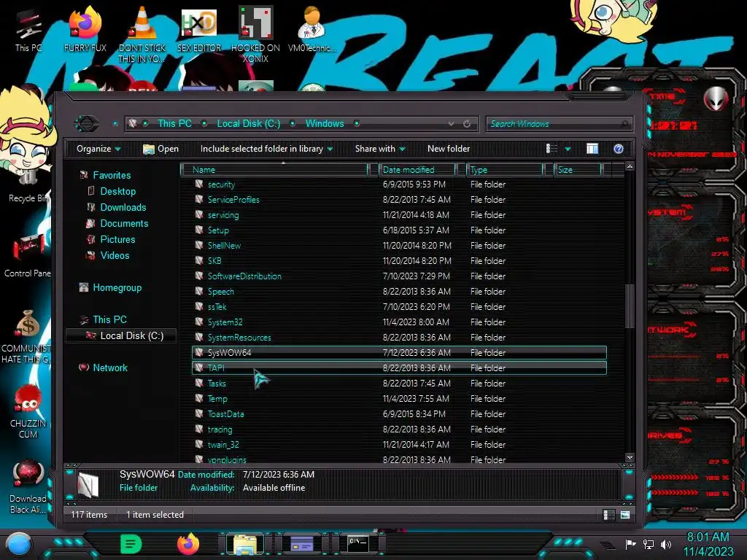Image resolution: width=747 pixels, height=560 pixels.
Task: Expand the breadcrumb arrow after This PC
Action: coord(204,124)
